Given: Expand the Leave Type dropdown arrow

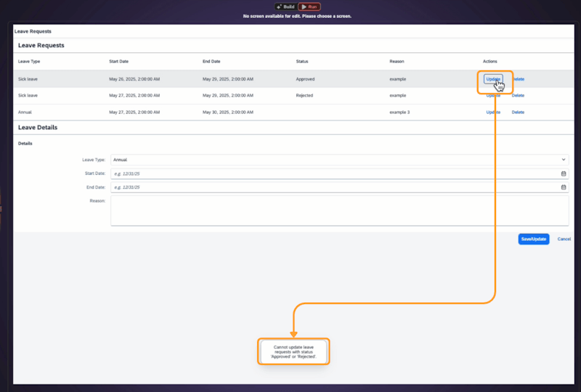Looking at the screenshot, I should (x=564, y=159).
